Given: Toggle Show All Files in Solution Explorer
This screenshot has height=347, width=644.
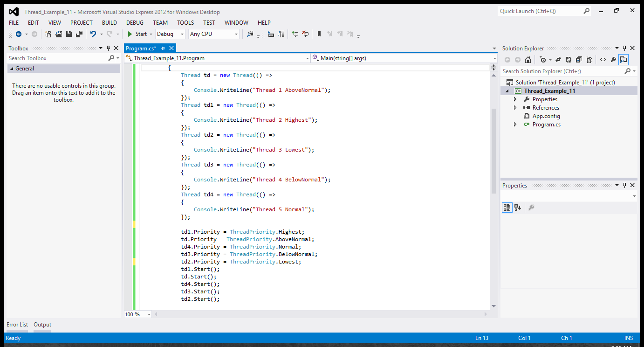Looking at the screenshot, I should pyautogui.click(x=589, y=60).
